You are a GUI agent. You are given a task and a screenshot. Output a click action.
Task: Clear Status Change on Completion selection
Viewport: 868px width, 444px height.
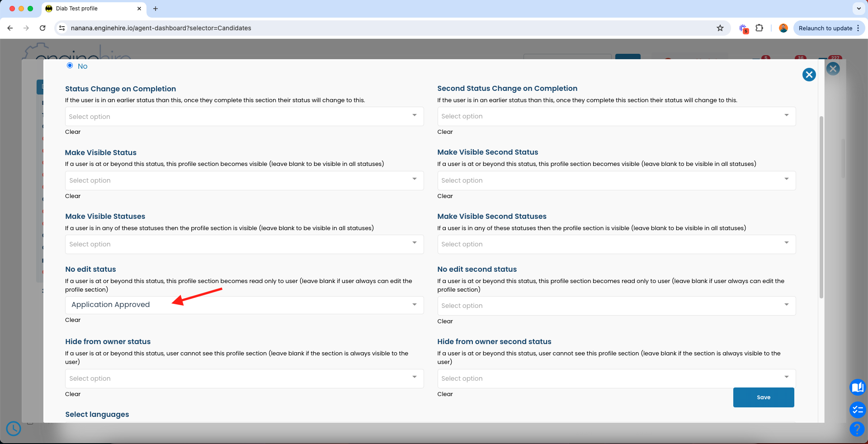click(73, 132)
